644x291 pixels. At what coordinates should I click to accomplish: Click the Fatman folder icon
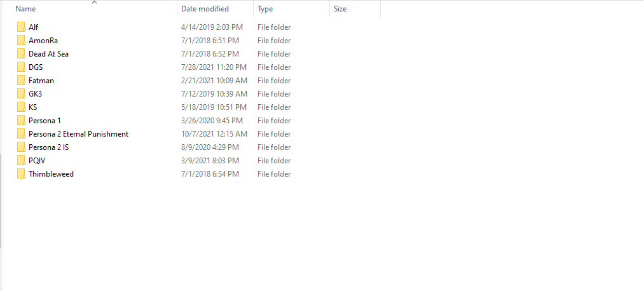(x=22, y=81)
